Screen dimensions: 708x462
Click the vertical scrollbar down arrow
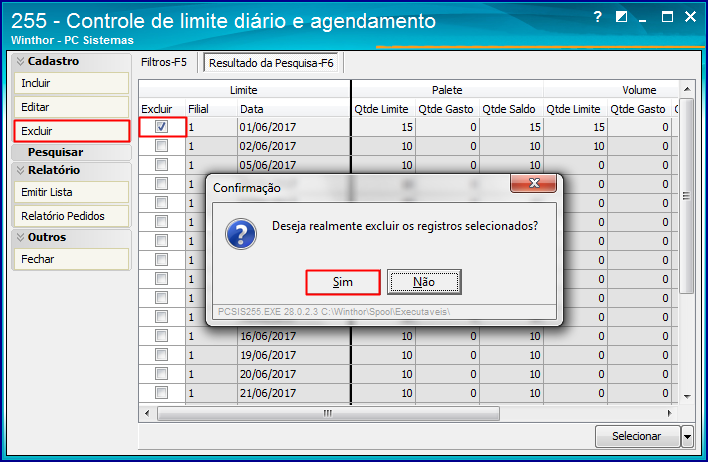tap(687, 397)
